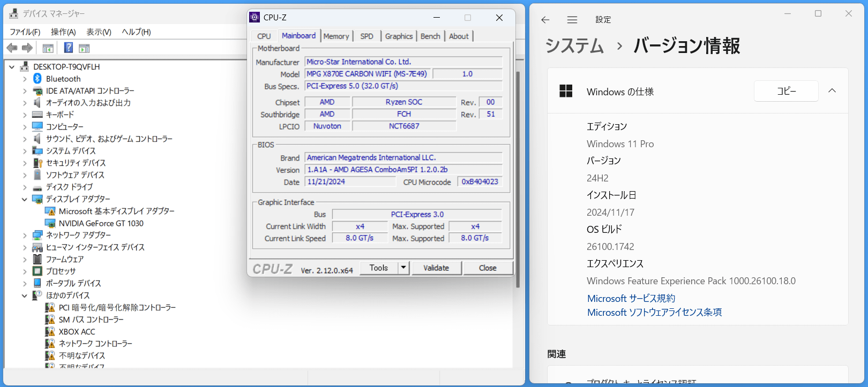Click the blue help question mark toolbar icon
This screenshot has height=387, width=868.
(x=68, y=48)
